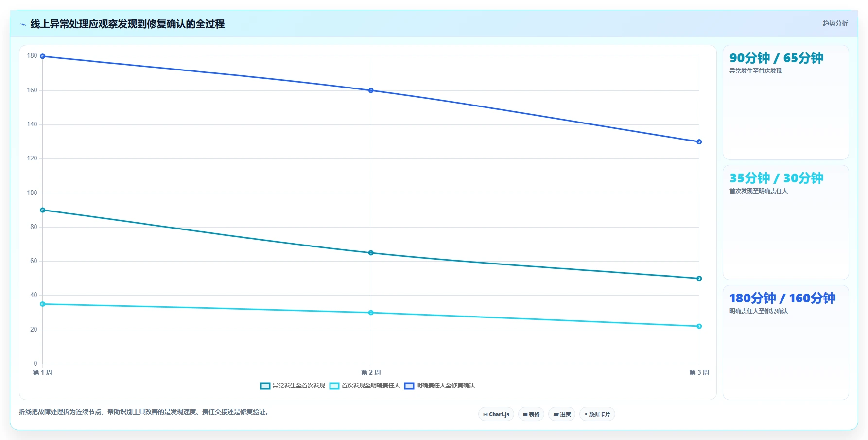Click the 表格 tag
Viewport: 868px width, 440px height.
click(531, 414)
